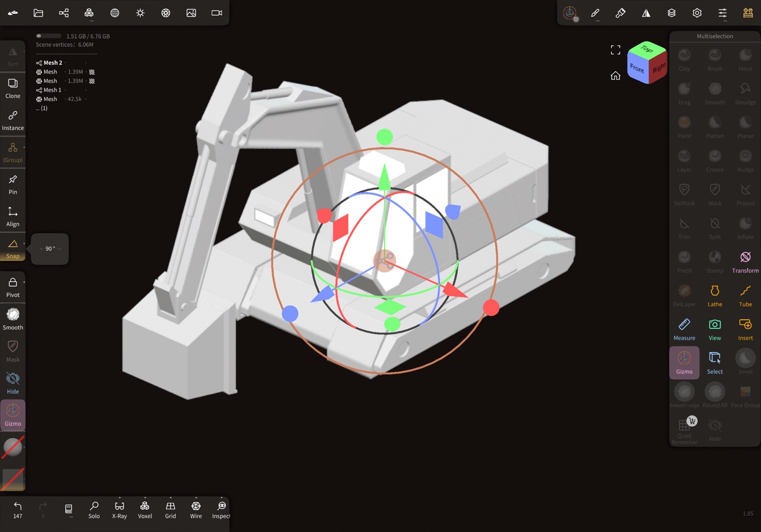Open the Post Process aperture menu

click(166, 12)
